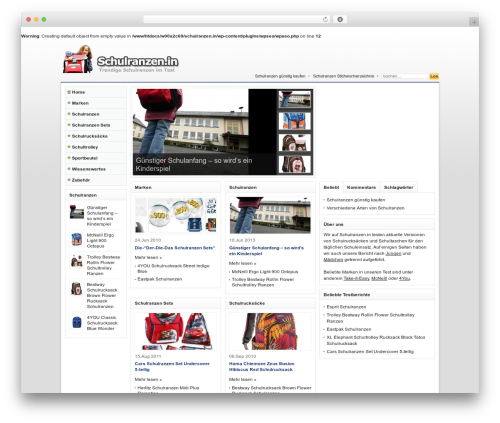Follow the Take-it-Easy brand link

tap(356, 278)
